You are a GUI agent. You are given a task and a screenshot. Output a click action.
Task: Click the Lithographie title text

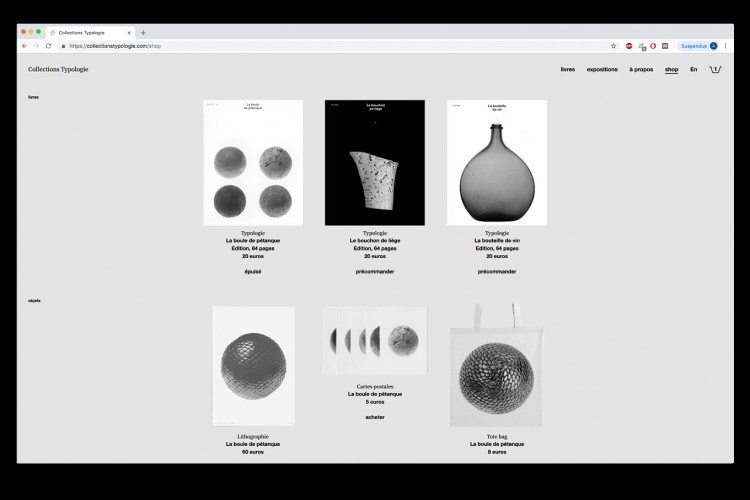click(x=253, y=436)
